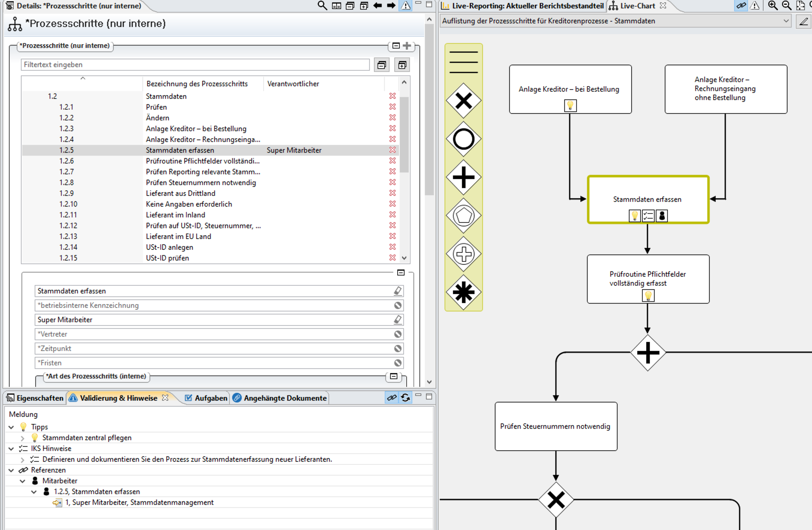Screen dimensions: 812x530
Task: Collapse the Tipps tree group
Action: pos(11,427)
